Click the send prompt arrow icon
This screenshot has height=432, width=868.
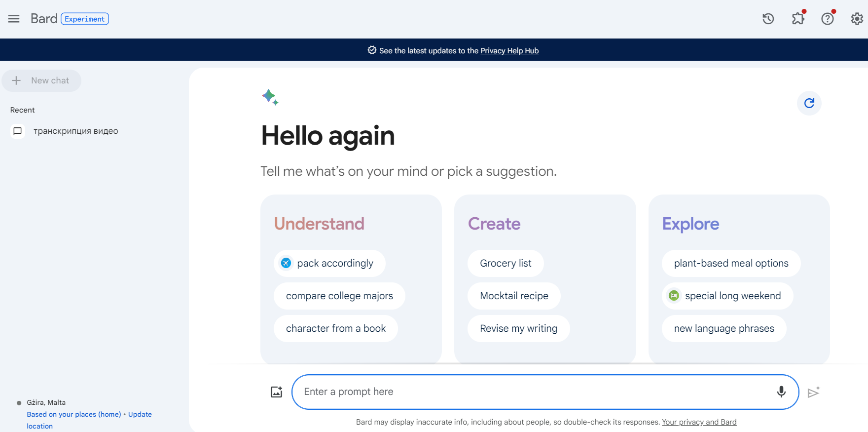pos(813,392)
